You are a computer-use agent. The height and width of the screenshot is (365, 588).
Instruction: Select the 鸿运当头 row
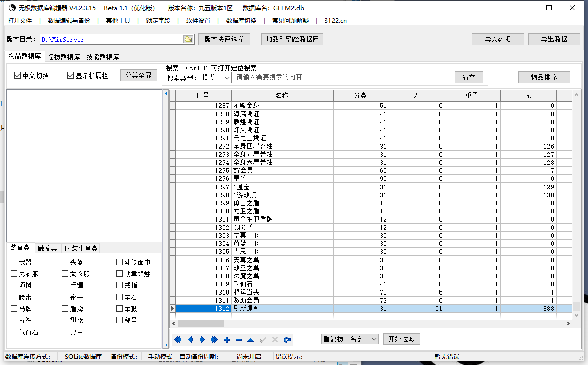point(374,292)
